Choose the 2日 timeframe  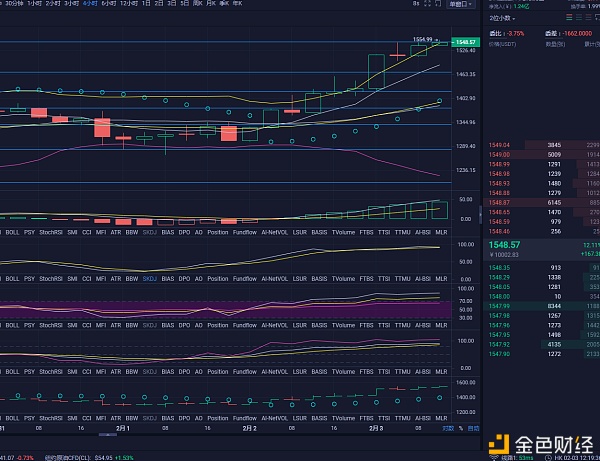(159, 3)
